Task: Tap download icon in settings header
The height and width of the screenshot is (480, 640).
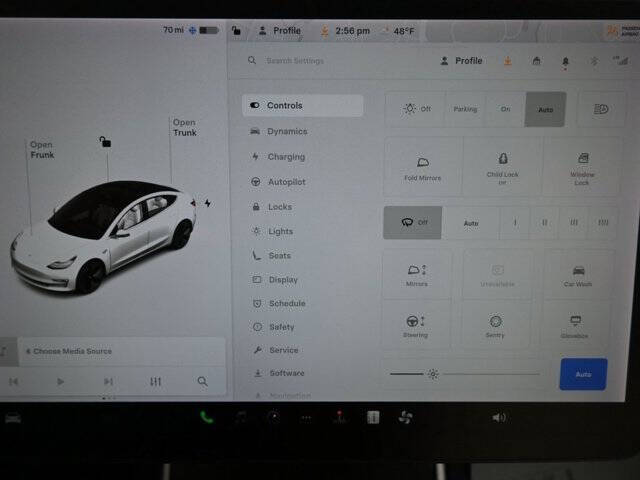Action: coord(507,61)
